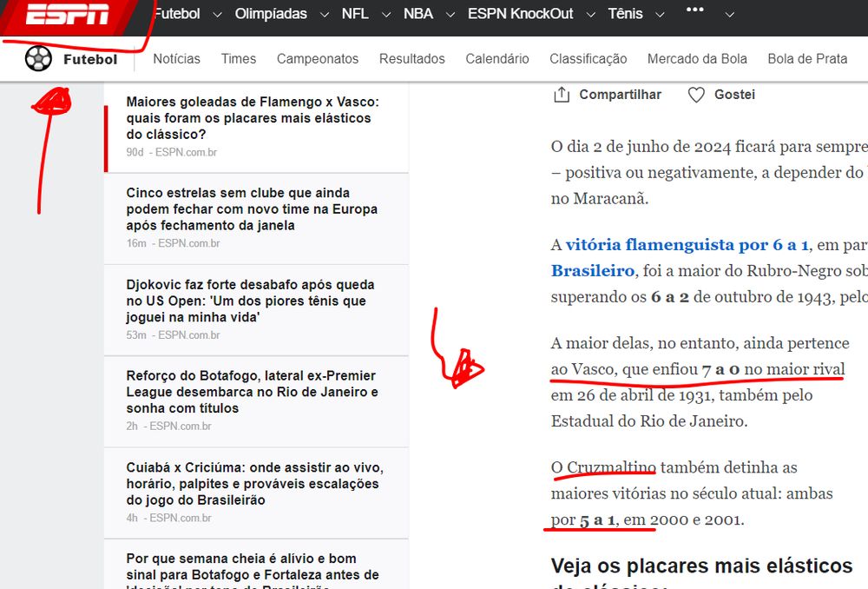868x589 pixels.
Task: Go to the Classificação tab
Action: [x=588, y=59]
